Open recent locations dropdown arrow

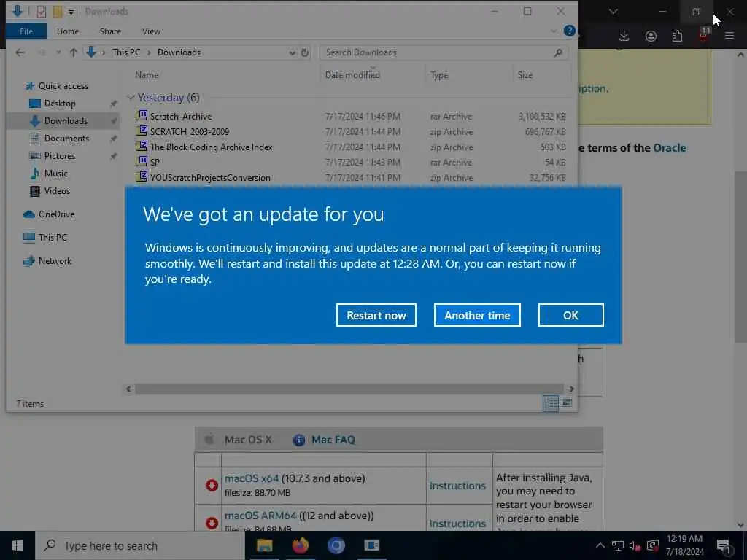58,52
